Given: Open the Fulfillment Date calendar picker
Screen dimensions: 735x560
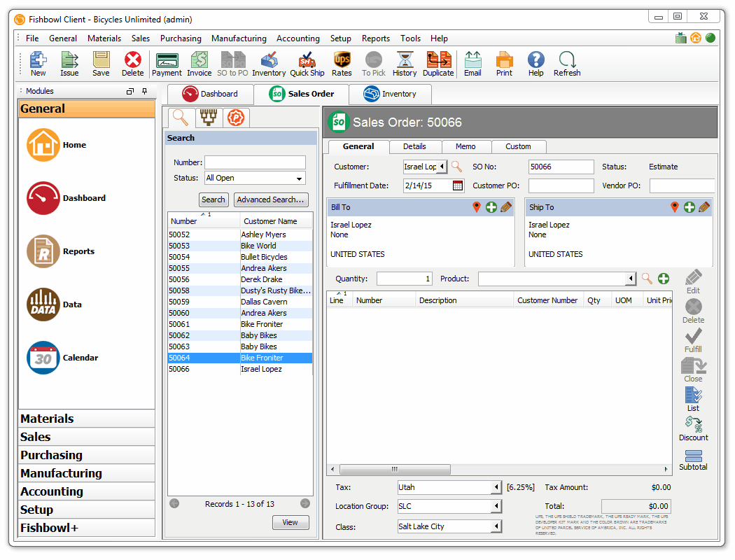Looking at the screenshot, I should (458, 185).
